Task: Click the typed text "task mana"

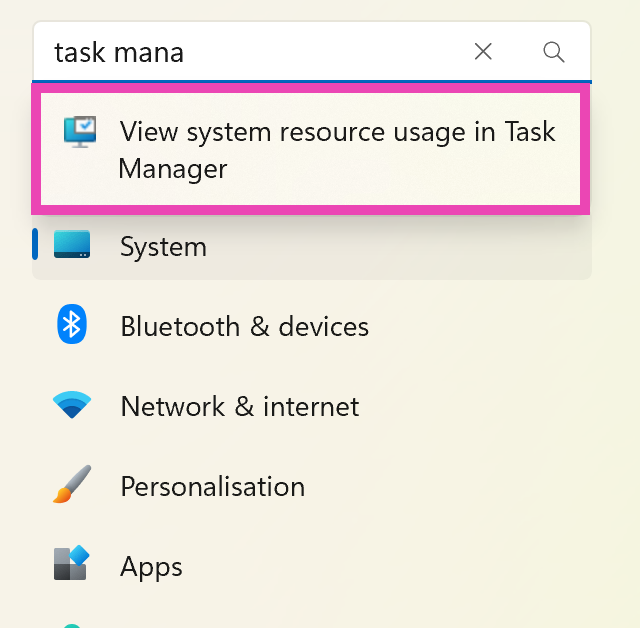Action: [x=118, y=52]
